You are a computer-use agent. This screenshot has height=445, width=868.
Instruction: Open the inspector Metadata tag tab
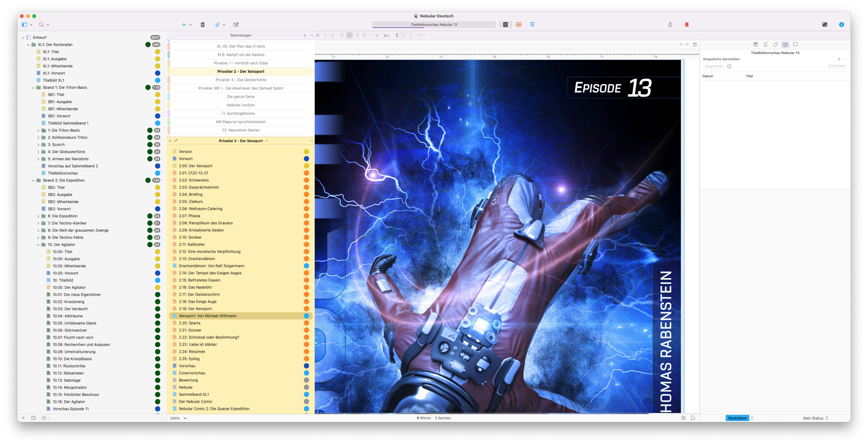[x=775, y=44]
